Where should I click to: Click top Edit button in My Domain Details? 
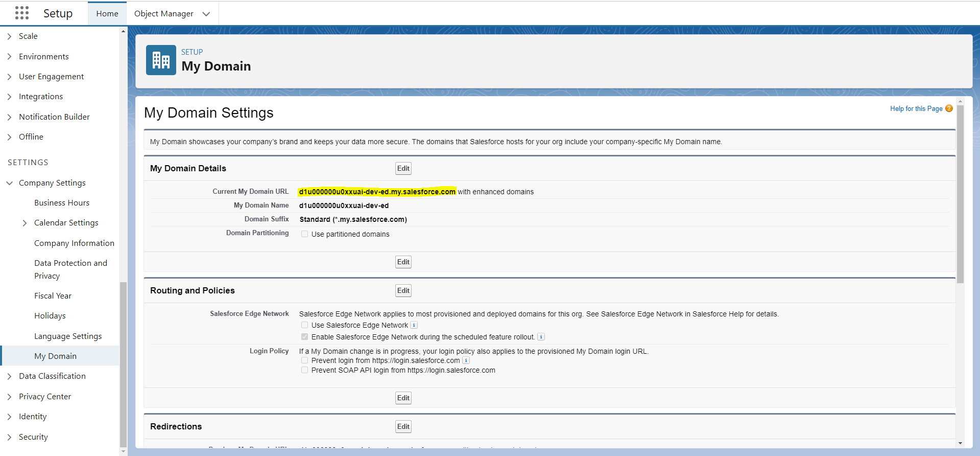(403, 169)
